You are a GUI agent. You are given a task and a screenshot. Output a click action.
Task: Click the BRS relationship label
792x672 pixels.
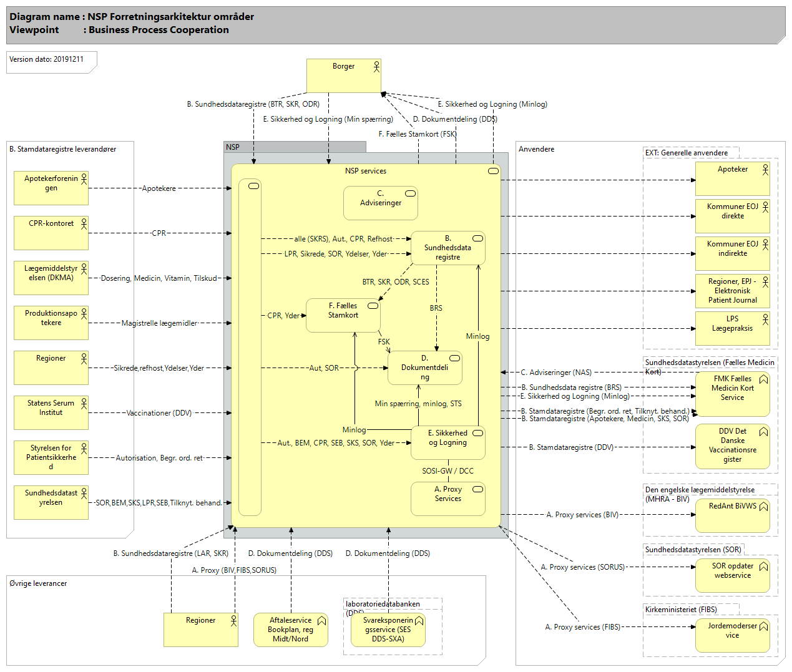436,308
